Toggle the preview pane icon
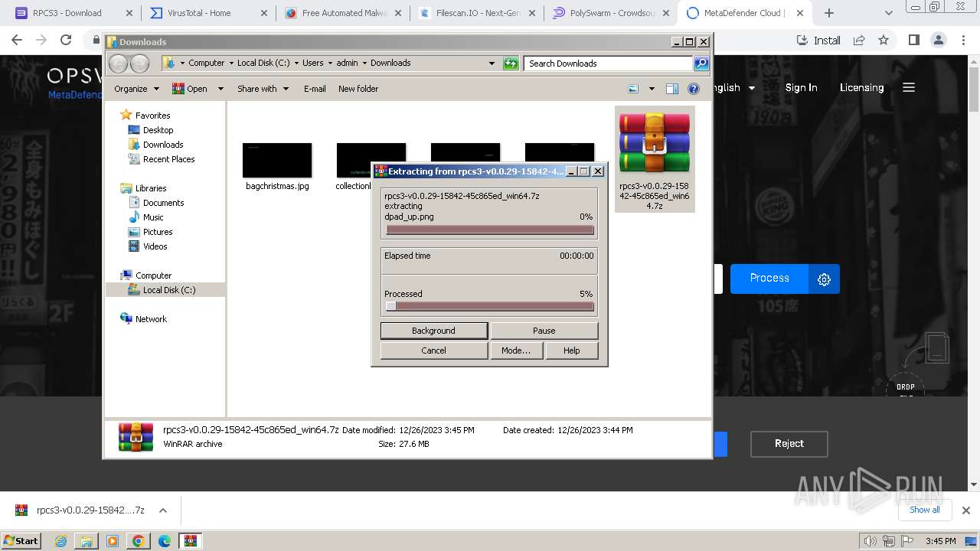 click(672, 89)
